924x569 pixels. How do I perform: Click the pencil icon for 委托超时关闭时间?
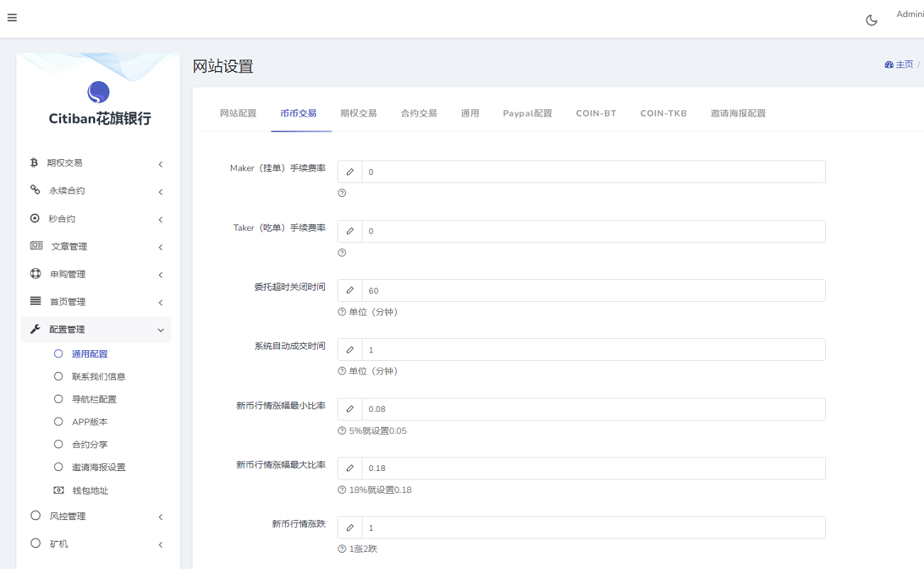click(x=350, y=291)
